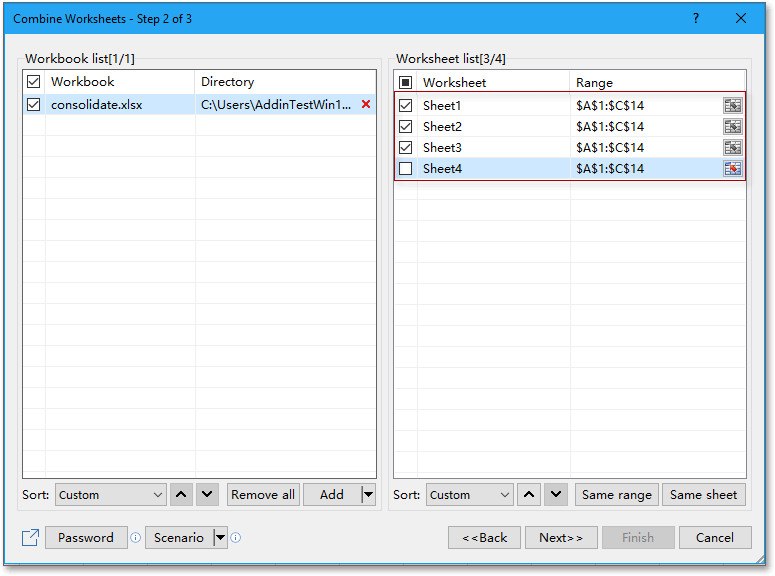Expand the Add button dropdown arrow
Screen dimensions: 775x576
tap(368, 494)
